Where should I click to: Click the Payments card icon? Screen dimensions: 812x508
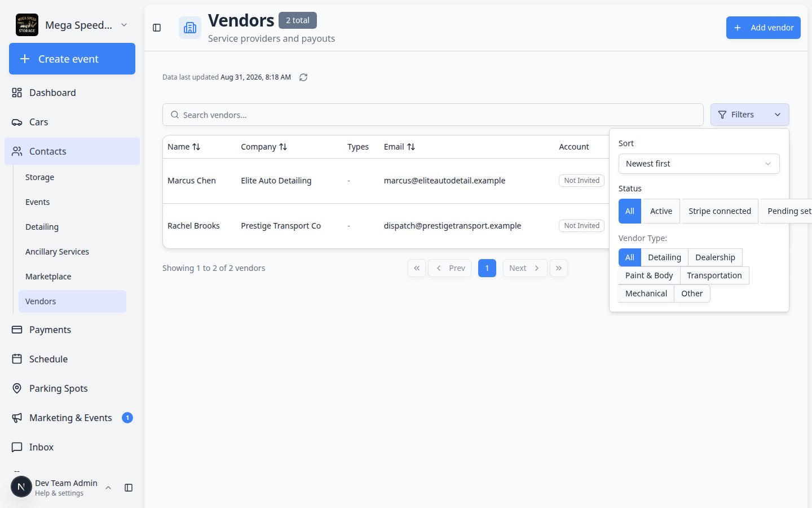point(17,330)
